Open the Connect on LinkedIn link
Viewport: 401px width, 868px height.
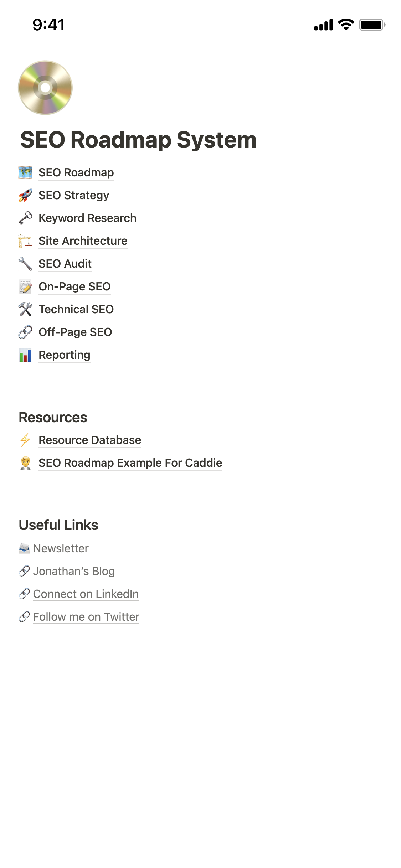pos(86,594)
